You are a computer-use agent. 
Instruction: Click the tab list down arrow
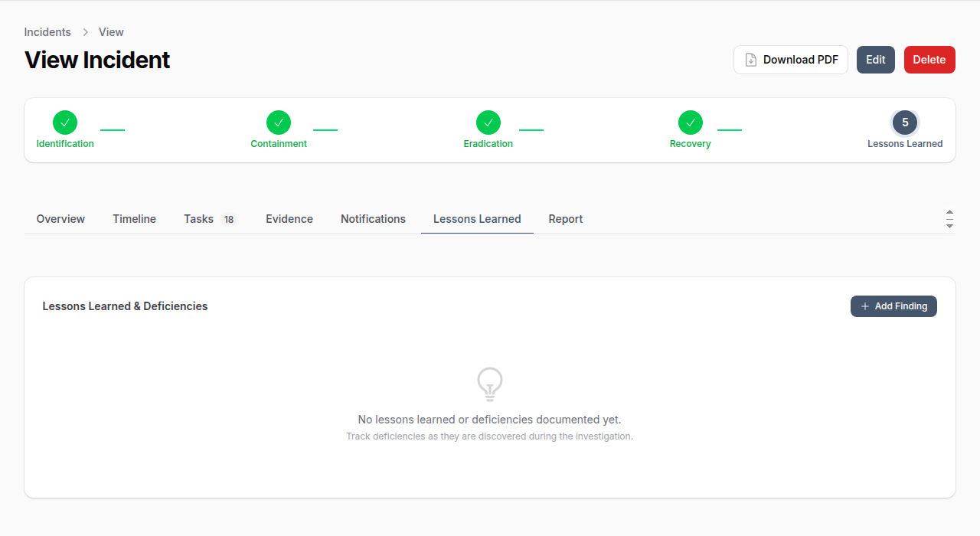949,226
